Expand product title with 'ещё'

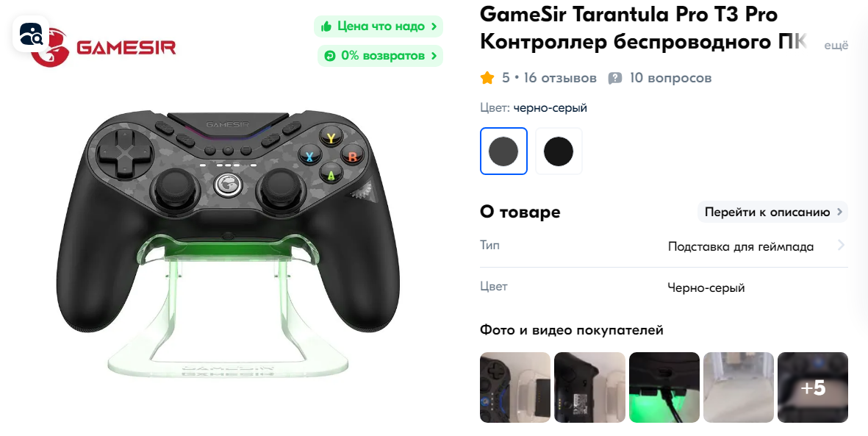click(836, 46)
